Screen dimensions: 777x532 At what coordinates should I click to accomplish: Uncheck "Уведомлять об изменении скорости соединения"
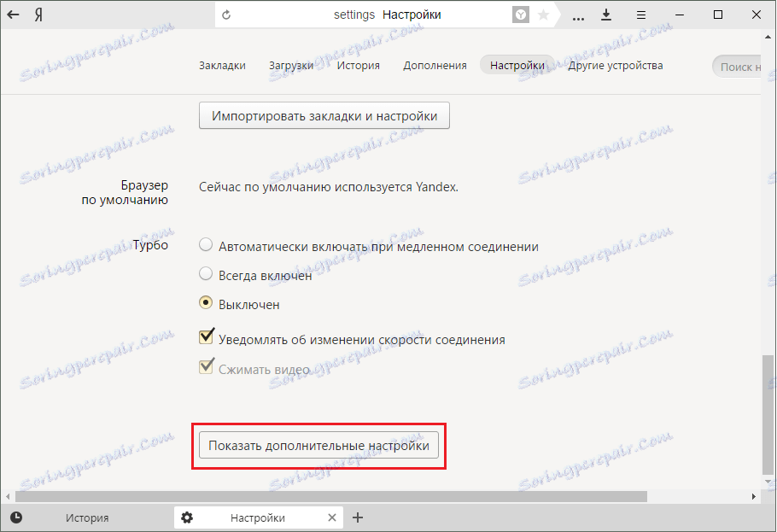pyautogui.click(x=206, y=336)
